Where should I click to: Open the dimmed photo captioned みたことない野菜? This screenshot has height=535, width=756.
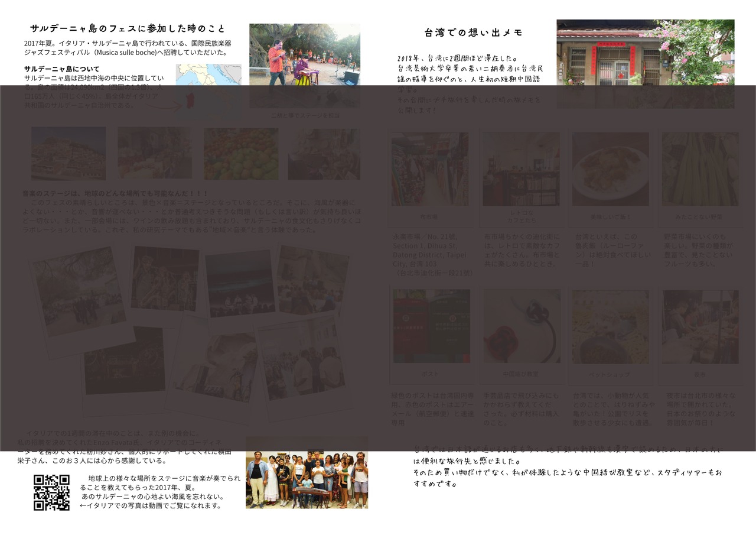point(700,169)
